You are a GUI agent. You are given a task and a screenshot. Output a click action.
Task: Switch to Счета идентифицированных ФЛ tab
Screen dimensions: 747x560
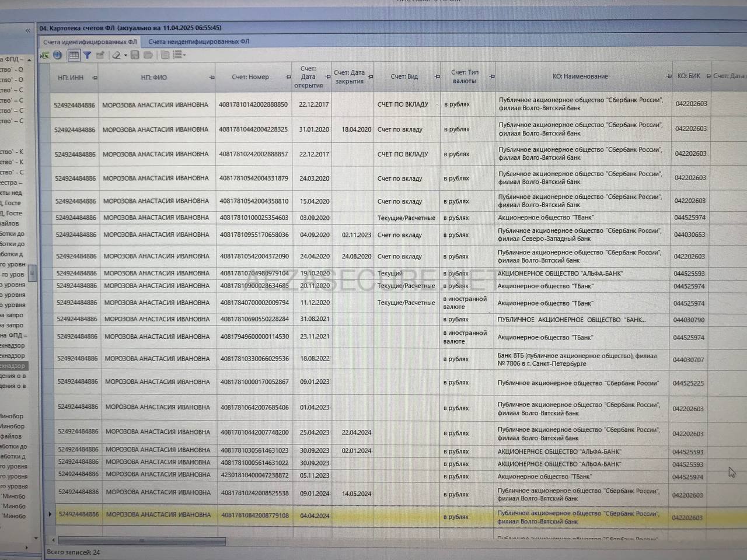pos(89,42)
